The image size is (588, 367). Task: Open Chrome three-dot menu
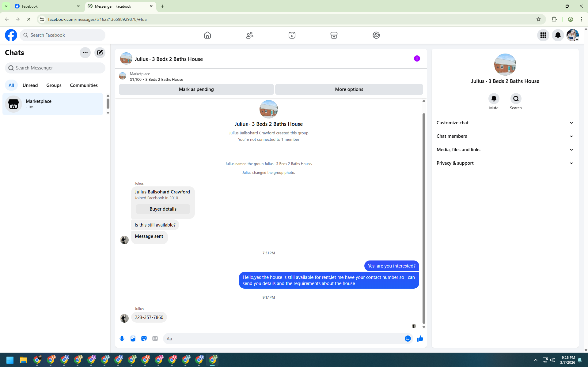click(x=582, y=19)
